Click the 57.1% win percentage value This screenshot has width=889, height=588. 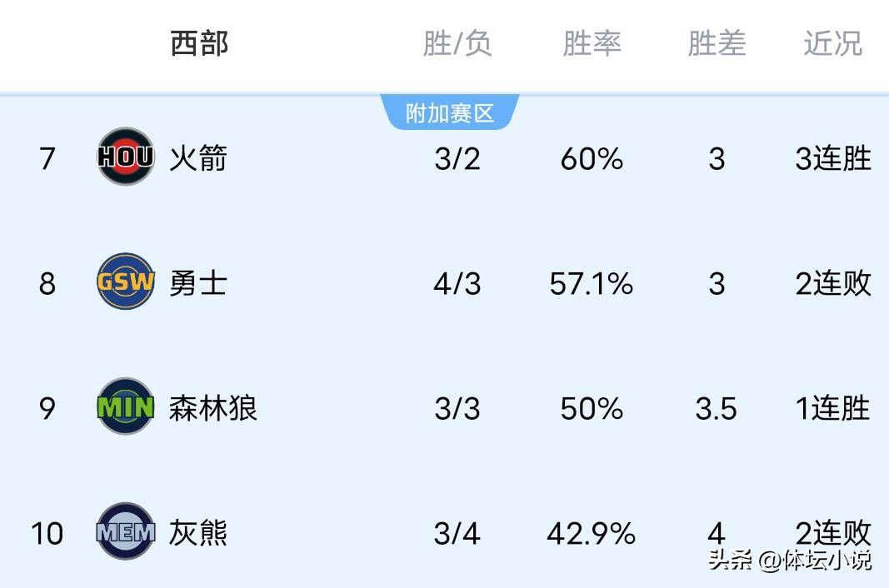591,283
